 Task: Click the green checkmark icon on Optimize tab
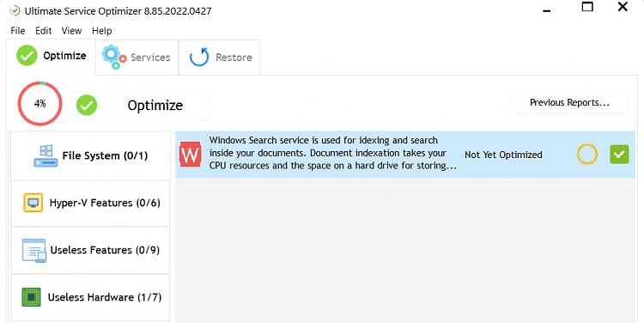click(x=27, y=56)
